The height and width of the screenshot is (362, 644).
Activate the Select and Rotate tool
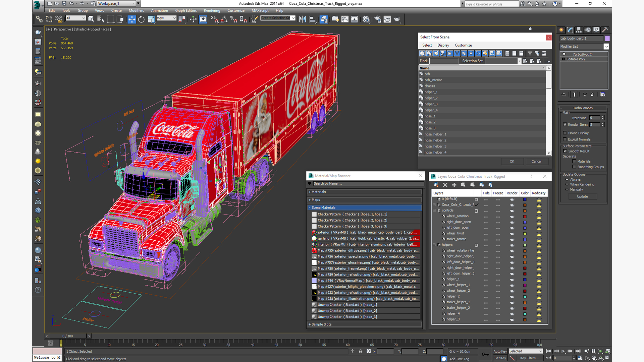(x=142, y=19)
